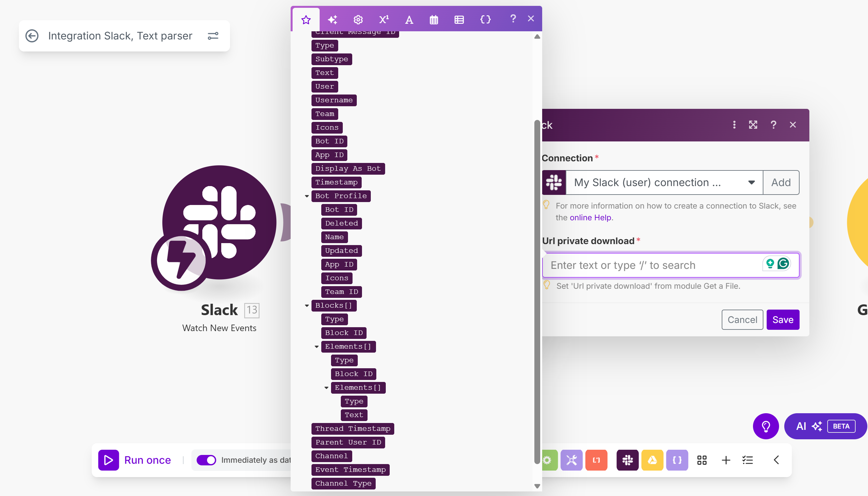Open the text and binary functions tab
Screen dimensions: 868x496
click(409, 20)
